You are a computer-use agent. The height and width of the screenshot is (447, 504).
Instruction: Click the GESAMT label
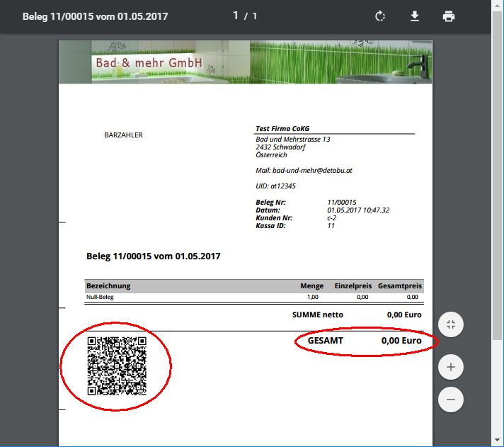click(326, 341)
